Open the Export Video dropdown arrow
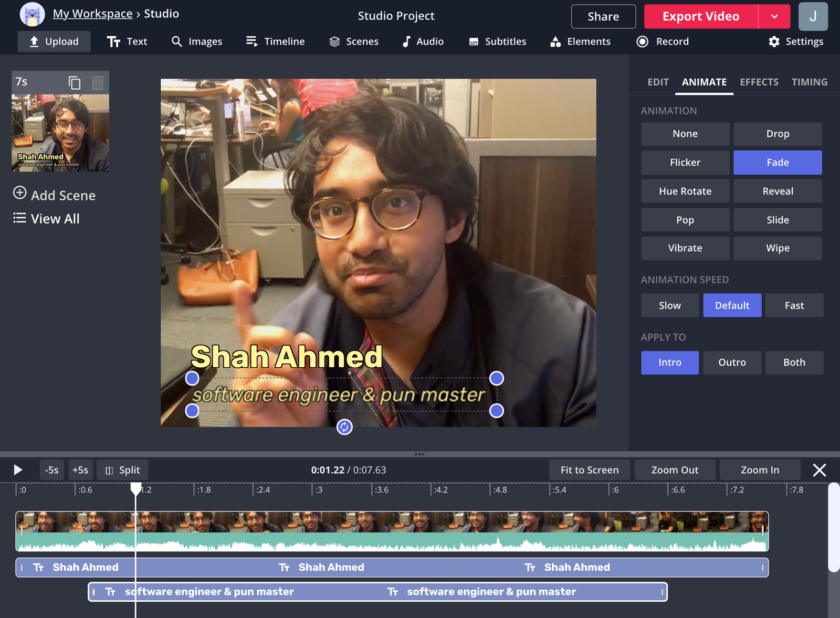The width and height of the screenshot is (840, 618). pos(774,16)
